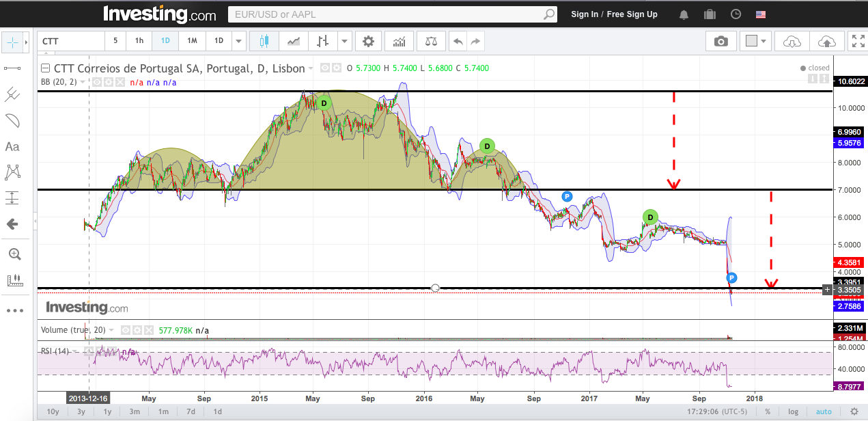Open chart properties gear in toolbar

[x=368, y=41]
